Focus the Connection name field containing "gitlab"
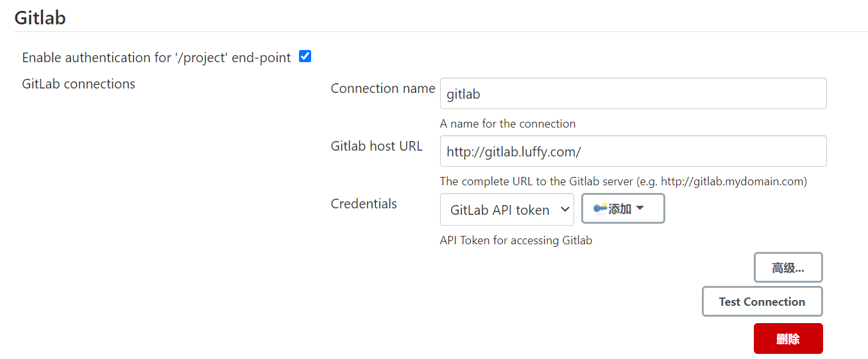 (633, 94)
